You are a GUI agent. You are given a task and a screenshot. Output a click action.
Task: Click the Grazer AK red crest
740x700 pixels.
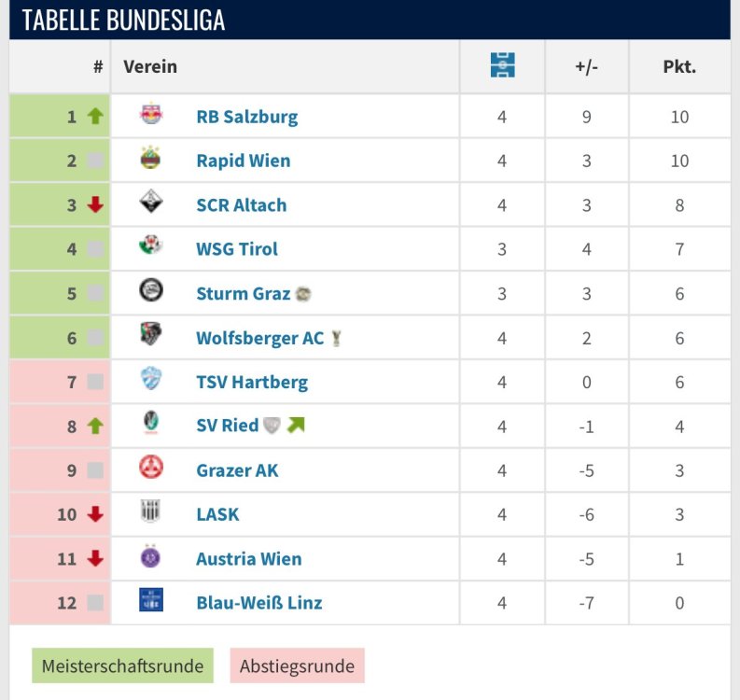coord(150,469)
